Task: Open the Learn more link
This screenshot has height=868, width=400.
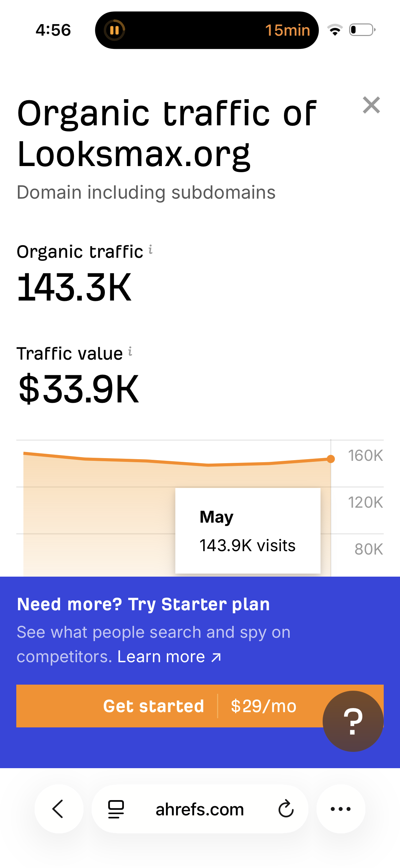Action: point(169,657)
